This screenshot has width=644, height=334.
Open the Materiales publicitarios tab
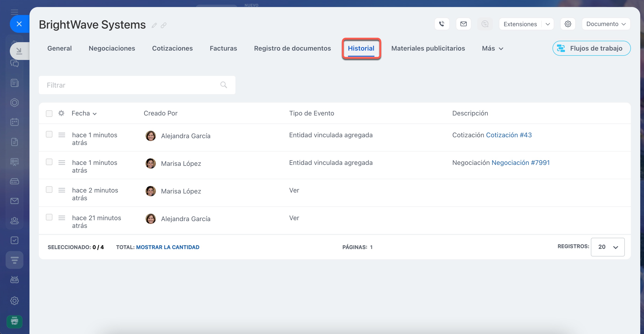click(x=428, y=48)
